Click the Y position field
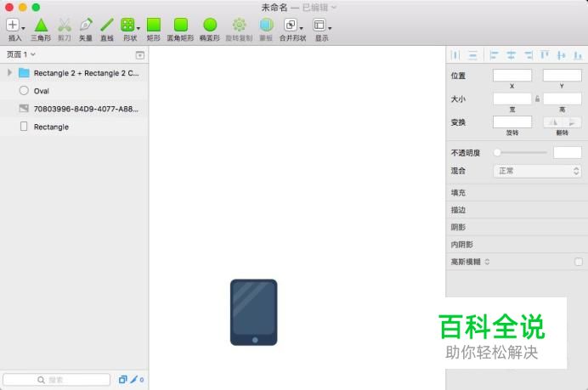The image size is (588, 390). (563, 76)
